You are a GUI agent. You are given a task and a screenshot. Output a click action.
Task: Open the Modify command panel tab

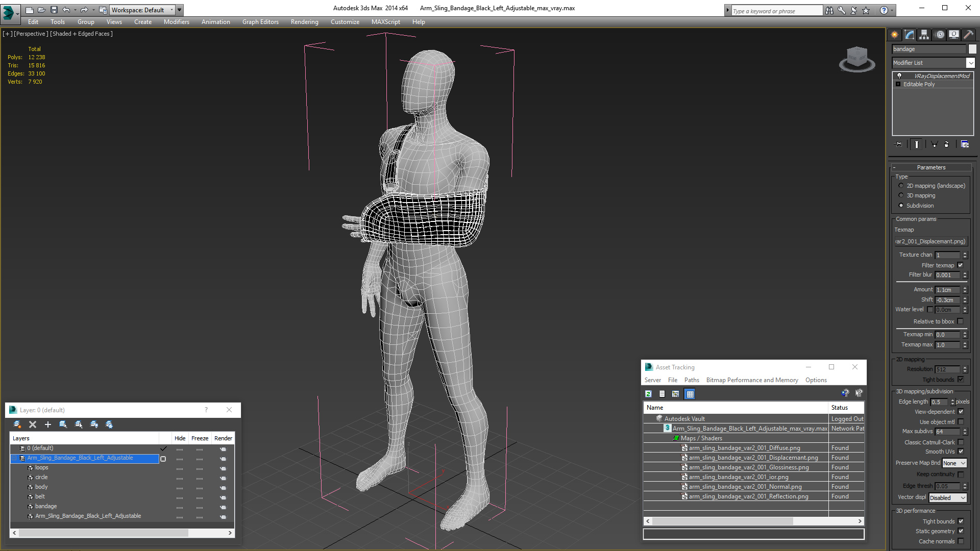tap(909, 35)
